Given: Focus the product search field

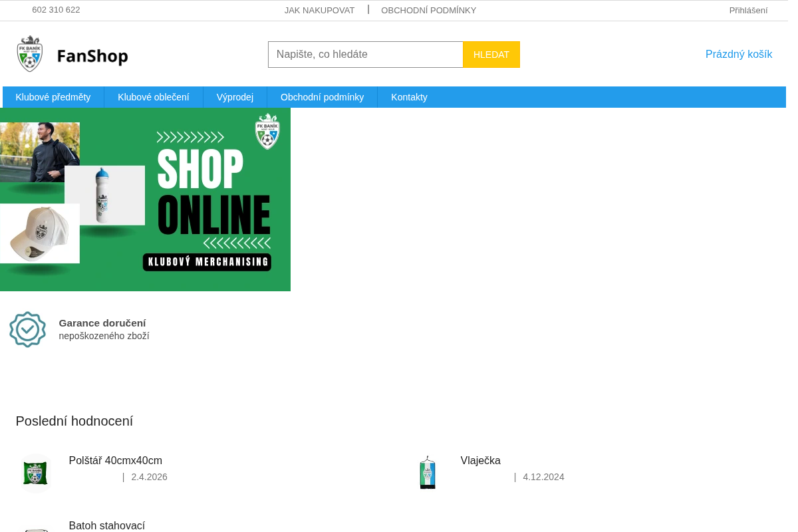Looking at the screenshot, I should tap(366, 55).
